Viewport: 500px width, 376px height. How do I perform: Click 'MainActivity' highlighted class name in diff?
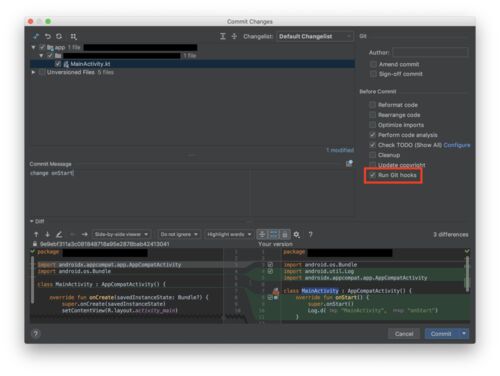[x=320, y=291]
